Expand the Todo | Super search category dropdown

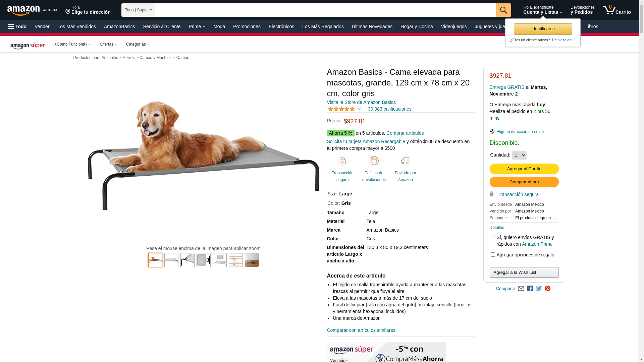pos(138,10)
